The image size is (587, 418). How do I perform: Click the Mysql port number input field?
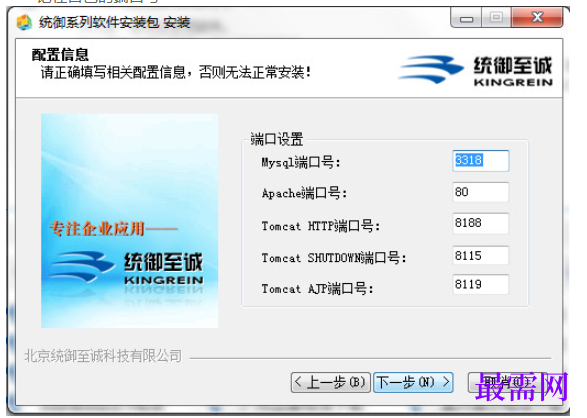pyautogui.click(x=481, y=161)
